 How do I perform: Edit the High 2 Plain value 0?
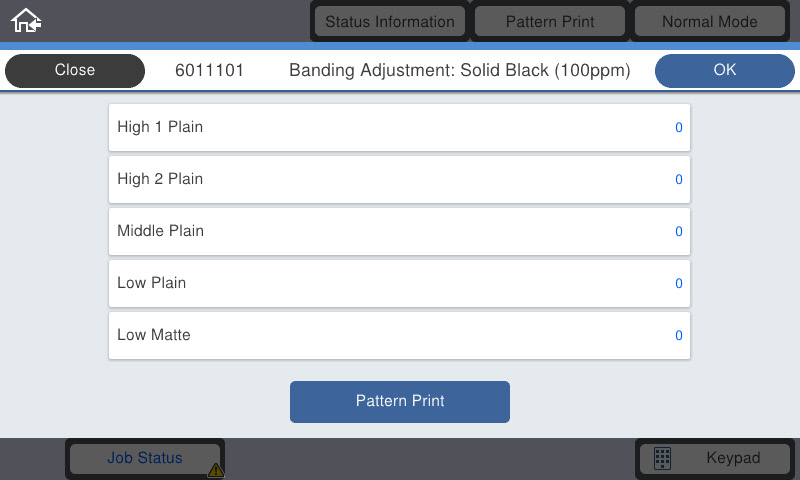(x=679, y=180)
